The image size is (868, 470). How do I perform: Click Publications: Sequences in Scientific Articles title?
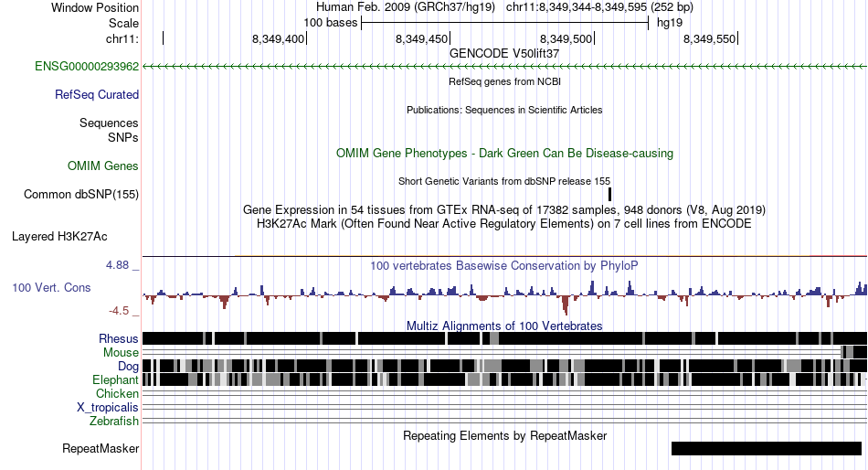[504, 110]
